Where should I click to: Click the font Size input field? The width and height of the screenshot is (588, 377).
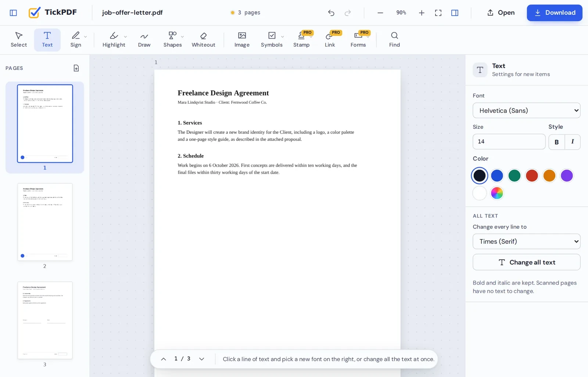[x=509, y=142]
